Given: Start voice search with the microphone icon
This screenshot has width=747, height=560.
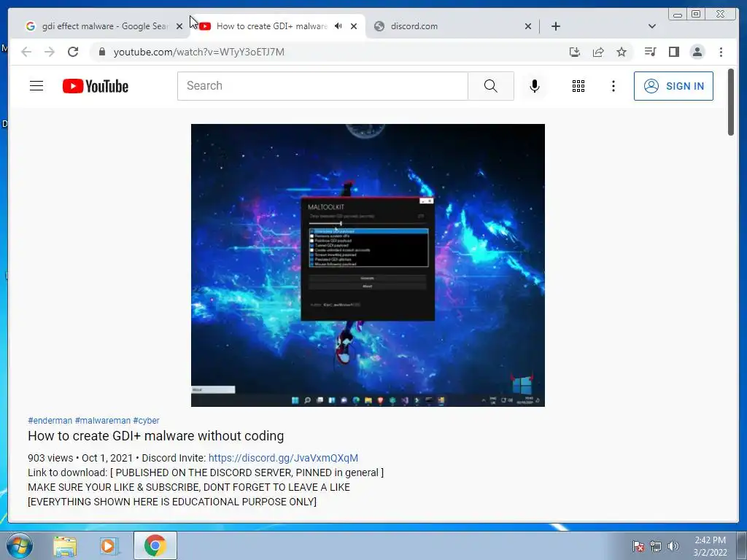Looking at the screenshot, I should coord(535,86).
